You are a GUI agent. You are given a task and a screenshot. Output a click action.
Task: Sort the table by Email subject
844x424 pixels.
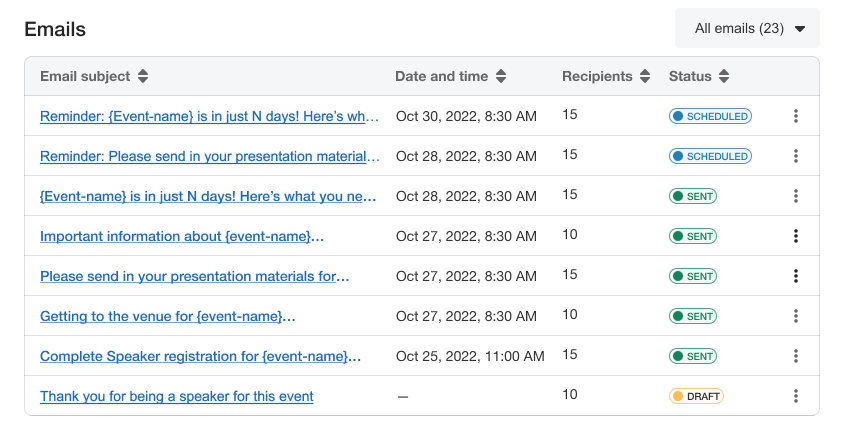pos(143,76)
